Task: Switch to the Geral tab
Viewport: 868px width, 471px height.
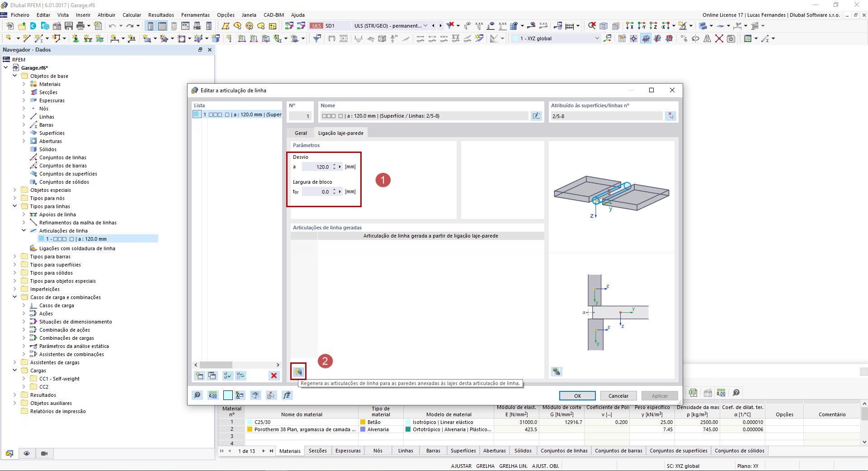Action: [x=301, y=133]
